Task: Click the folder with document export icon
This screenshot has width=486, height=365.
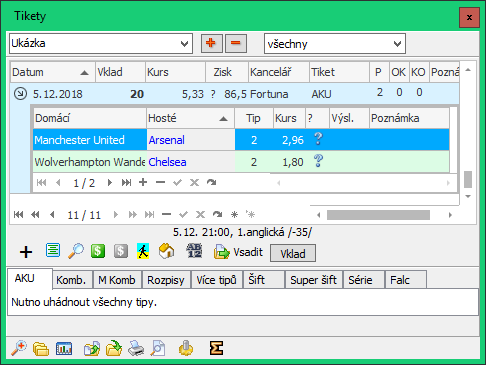Action: coord(92,349)
